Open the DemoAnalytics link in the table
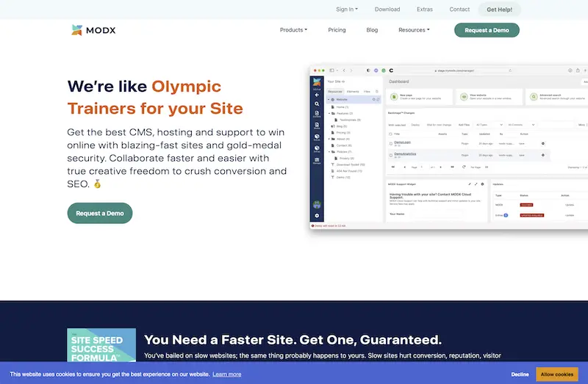This screenshot has width=588, height=384. tap(405, 154)
